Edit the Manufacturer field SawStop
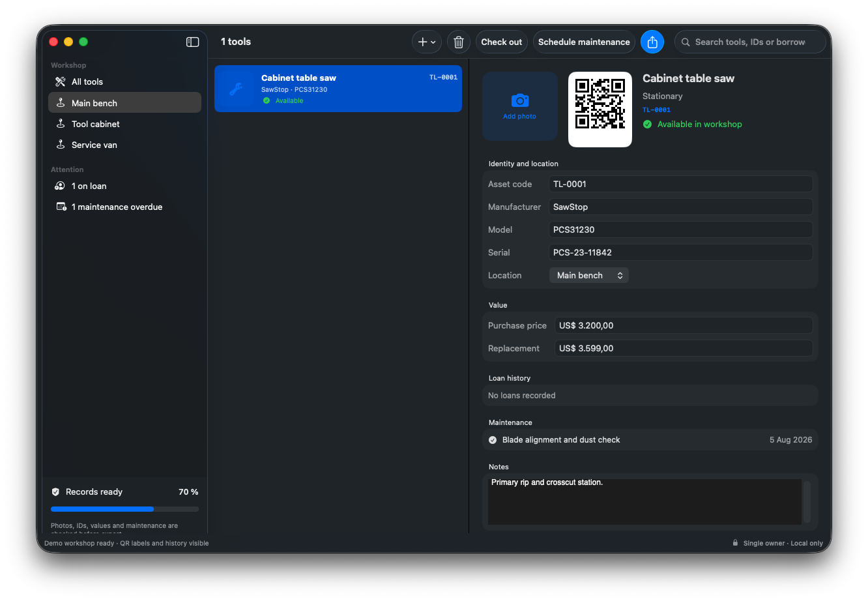 click(x=680, y=207)
